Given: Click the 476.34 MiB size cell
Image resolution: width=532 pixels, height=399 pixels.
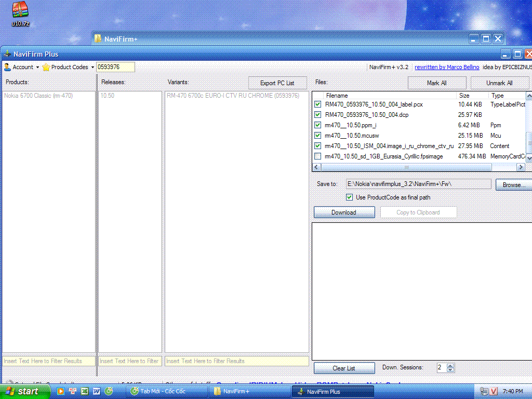Looking at the screenshot, I should point(472,156).
